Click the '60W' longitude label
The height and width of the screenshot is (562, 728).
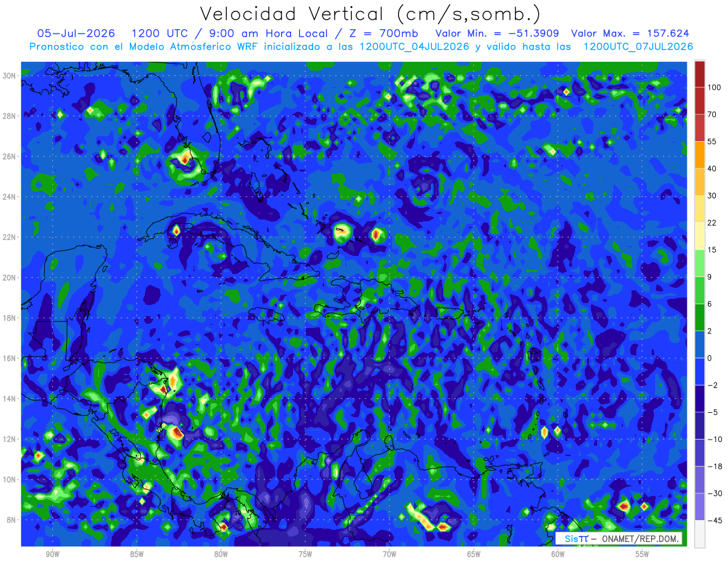(558, 554)
